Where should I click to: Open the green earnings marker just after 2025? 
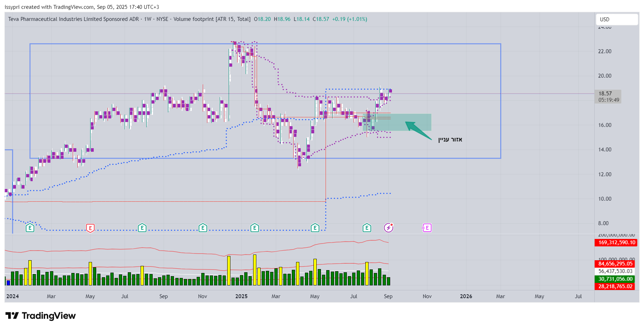tap(255, 228)
